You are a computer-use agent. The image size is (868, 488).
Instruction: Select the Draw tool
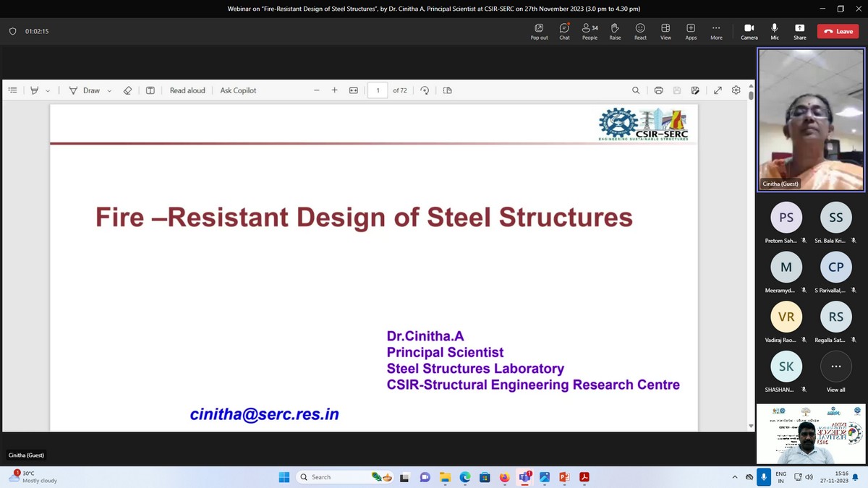(x=85, y=90)
